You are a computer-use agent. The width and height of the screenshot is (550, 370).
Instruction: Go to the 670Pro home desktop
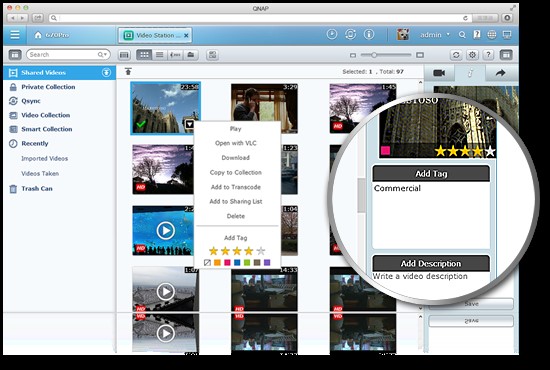(x=52, y=35)
